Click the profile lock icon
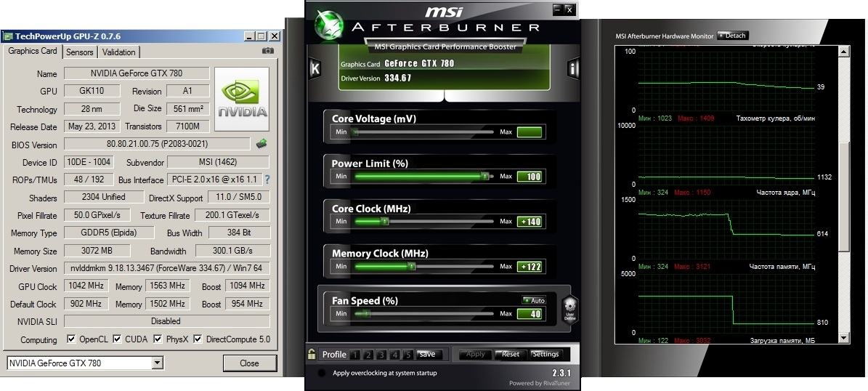868x391 pixels. [312, 354]
